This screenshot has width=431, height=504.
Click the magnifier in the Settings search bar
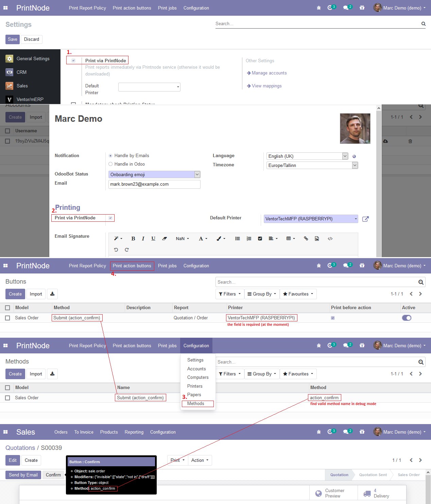(x=423, y=24)
